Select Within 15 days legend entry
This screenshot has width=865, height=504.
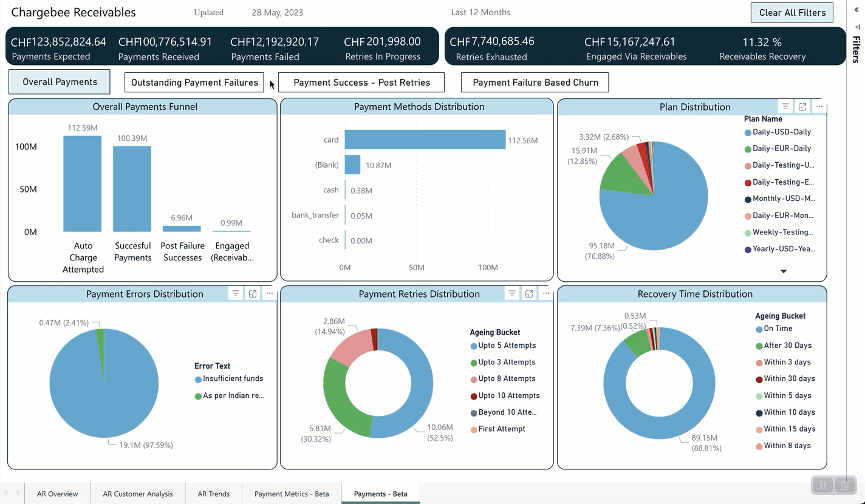(785, 429)
